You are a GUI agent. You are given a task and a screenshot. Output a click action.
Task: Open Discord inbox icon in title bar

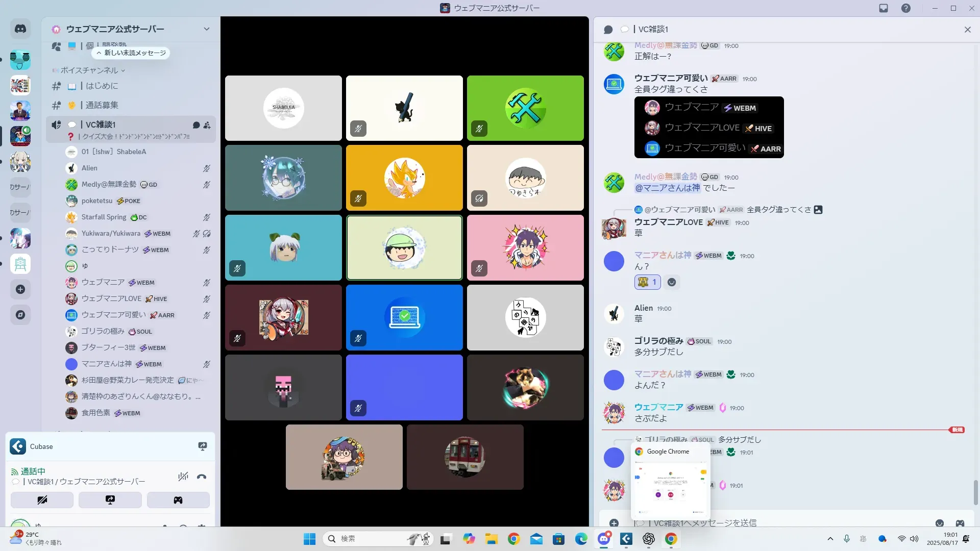[884, 8]
